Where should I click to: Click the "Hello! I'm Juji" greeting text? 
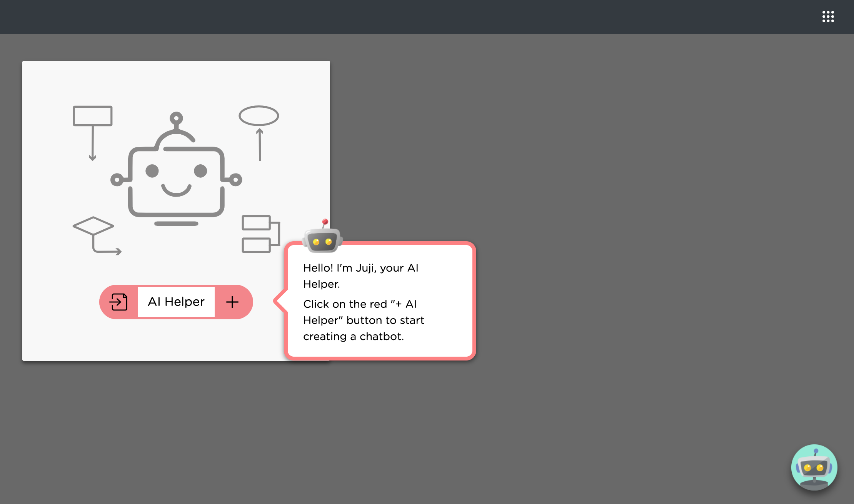(x=361, y=276)
